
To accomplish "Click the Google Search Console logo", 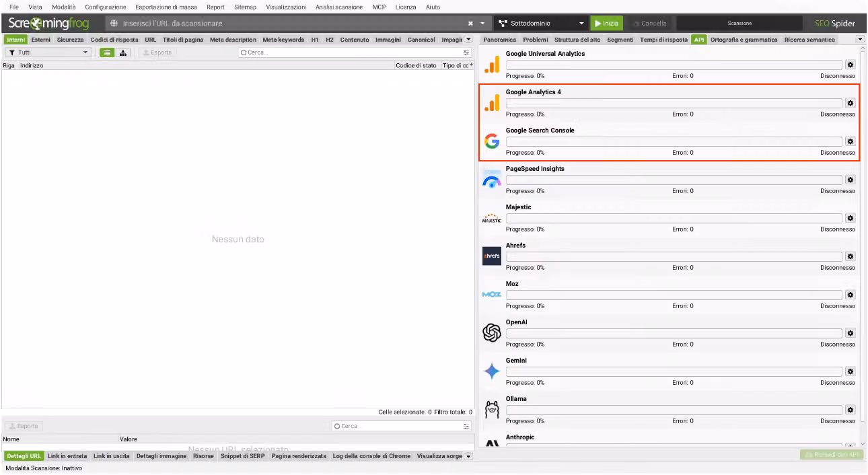I will coord(492,141).
